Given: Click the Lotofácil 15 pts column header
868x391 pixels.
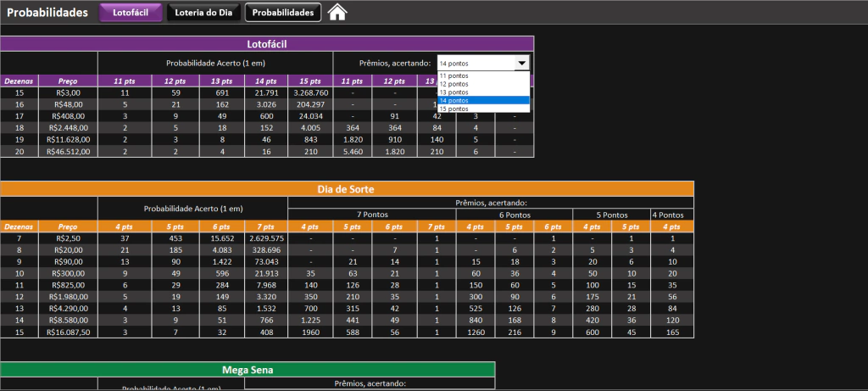Looking at the screenshot, I should coord(310,81).
